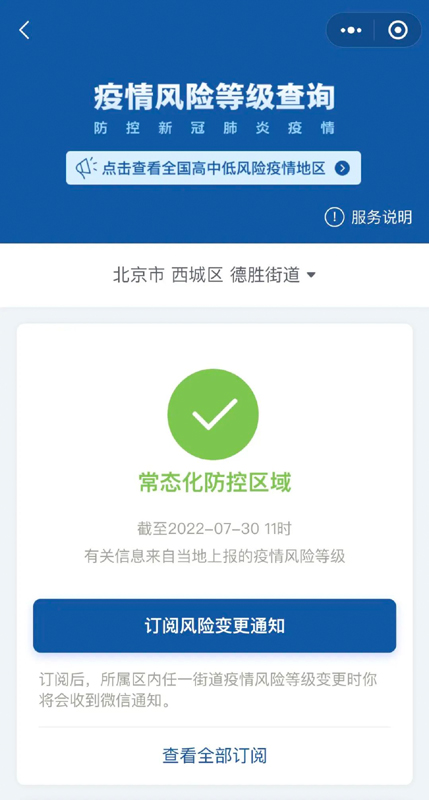Click the exclamation info icon by 服务说明
Screen dimensions: 429x800
point(334,217)
